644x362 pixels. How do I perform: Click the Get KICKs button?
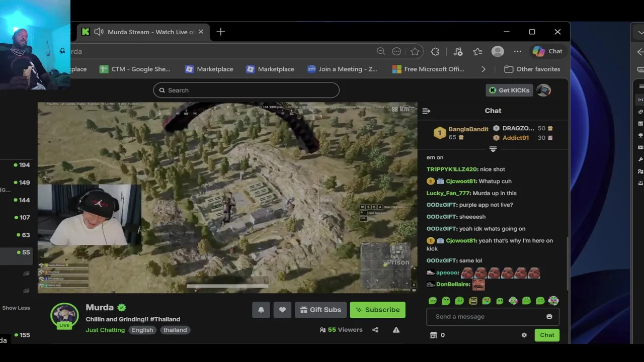click(x=509, y=90)
